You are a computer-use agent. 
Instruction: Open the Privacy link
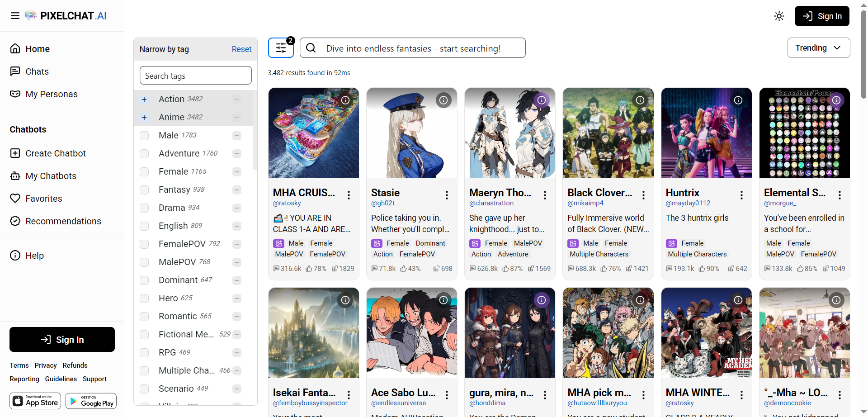[x=46, y=365]
